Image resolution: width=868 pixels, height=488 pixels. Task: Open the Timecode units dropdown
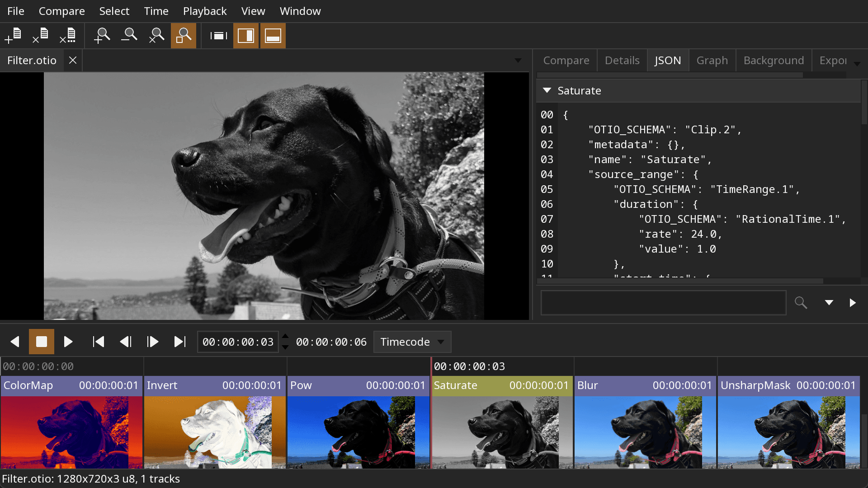[412, 342]
